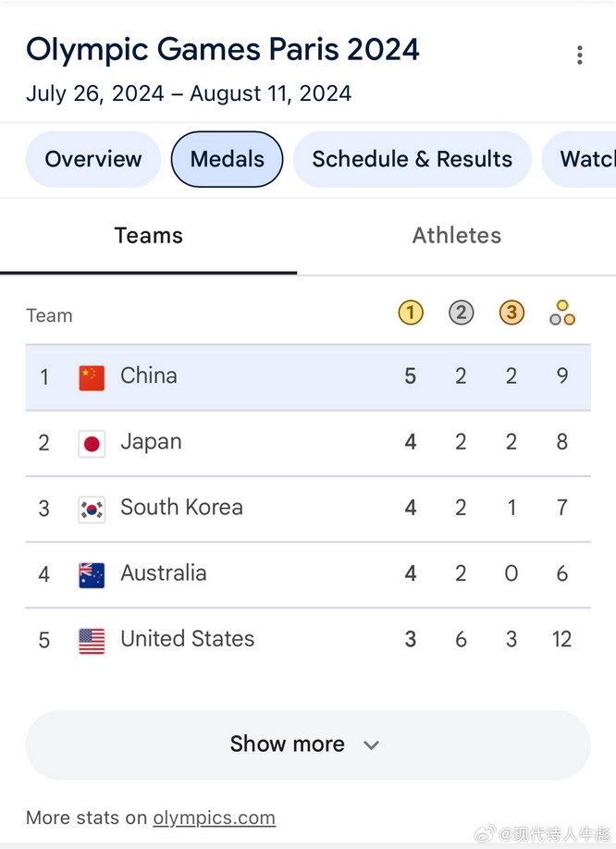Click the bronze medal column icon

pyautogui.click(x=511, y=314)
